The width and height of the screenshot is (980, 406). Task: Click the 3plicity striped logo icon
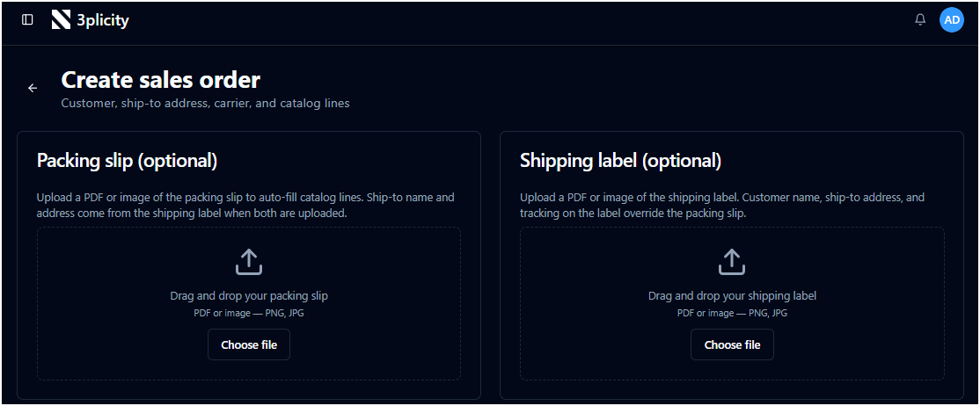pos(62,20)
